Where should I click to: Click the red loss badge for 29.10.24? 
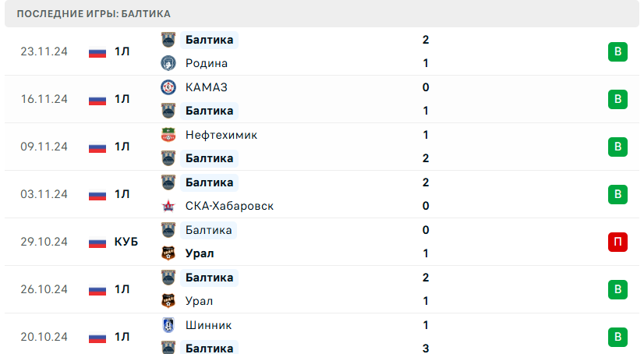(x=617, y=242)
